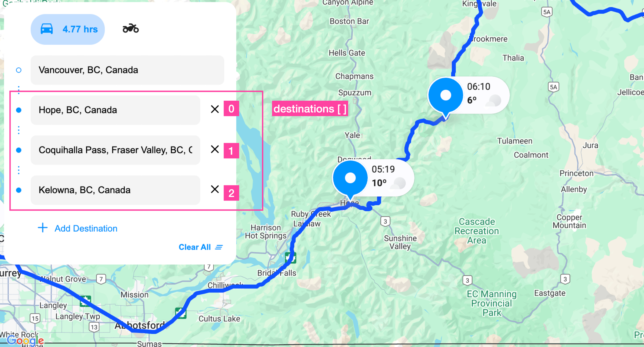The image size is (644, 347).
Task: Click the drag handle below Hope
Action: tap(18, 130)
